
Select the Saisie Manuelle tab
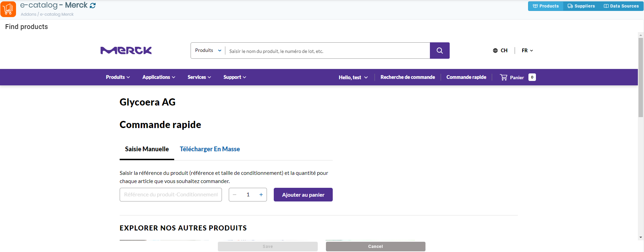tap(147, 149)
